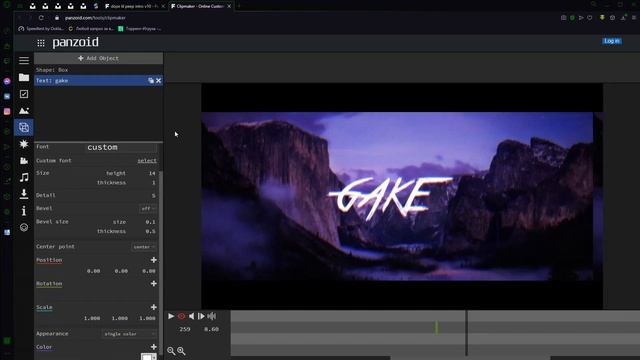Click the Scale label
Image resolution: width=640 pixels, height=360 pixels.
(44, 307)
